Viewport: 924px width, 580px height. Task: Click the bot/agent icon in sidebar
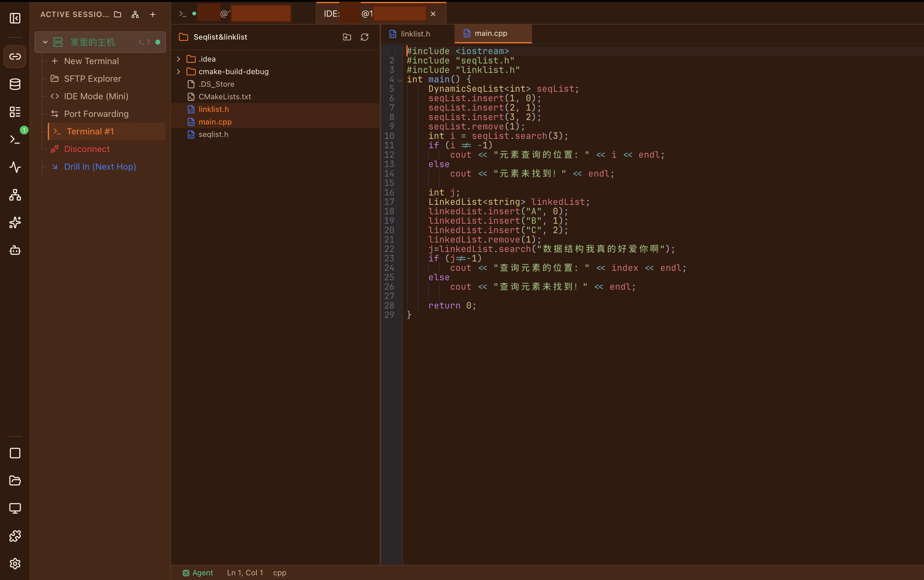[15, 250]
